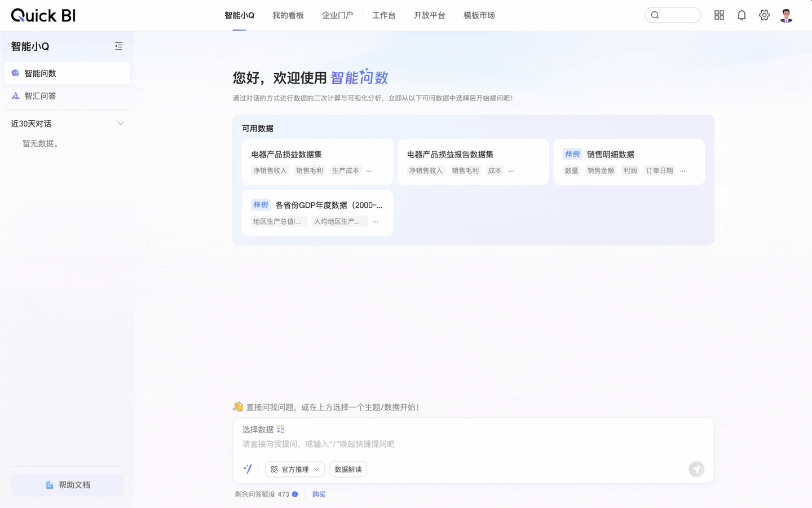Select the 销售明细数据 card title
Screen dimensions: 812x508
point(610,154)
